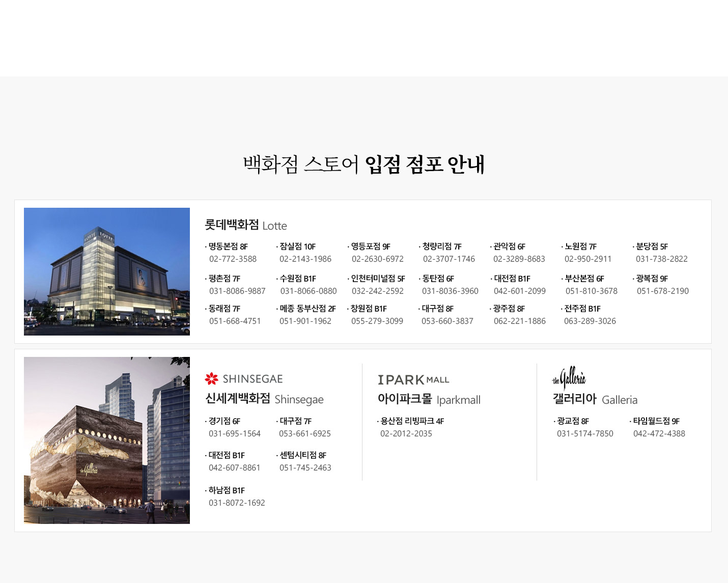
Task: Click the 동탄점 6F store name
Action: 438,279
